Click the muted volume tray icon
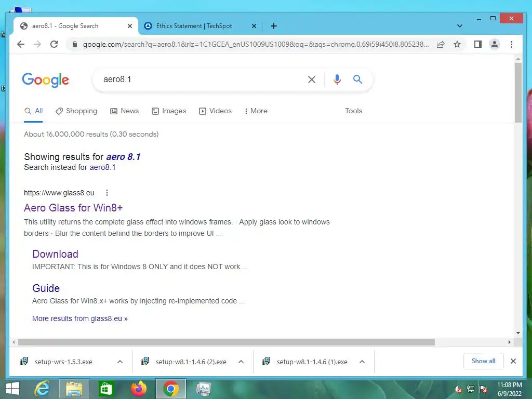 pyautogui.click(x=458, y=389)
